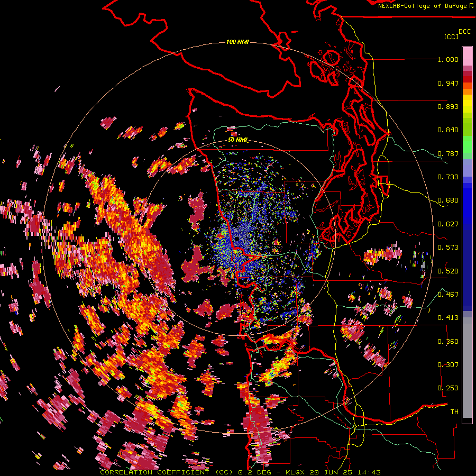This screenshot has width=476, height=476.
Task: Click the 14:43 timestamp
Action: point(369,472)
